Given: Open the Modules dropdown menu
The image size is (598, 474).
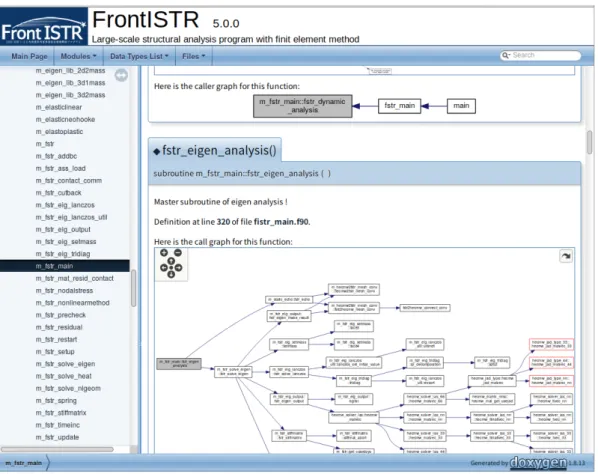Looking at the screenshot, I should [x=79, y=56].
